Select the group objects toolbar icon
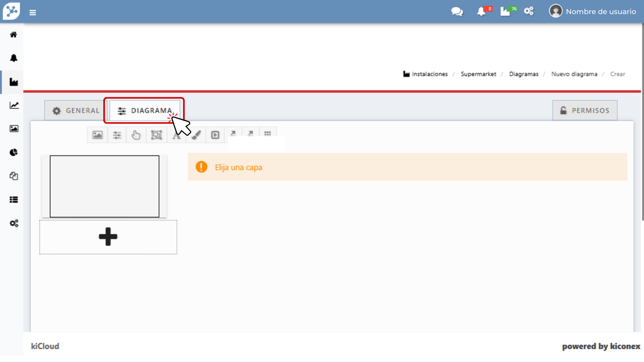The height and width of the screenshot is (362, 644). click(x=156, y=135)
